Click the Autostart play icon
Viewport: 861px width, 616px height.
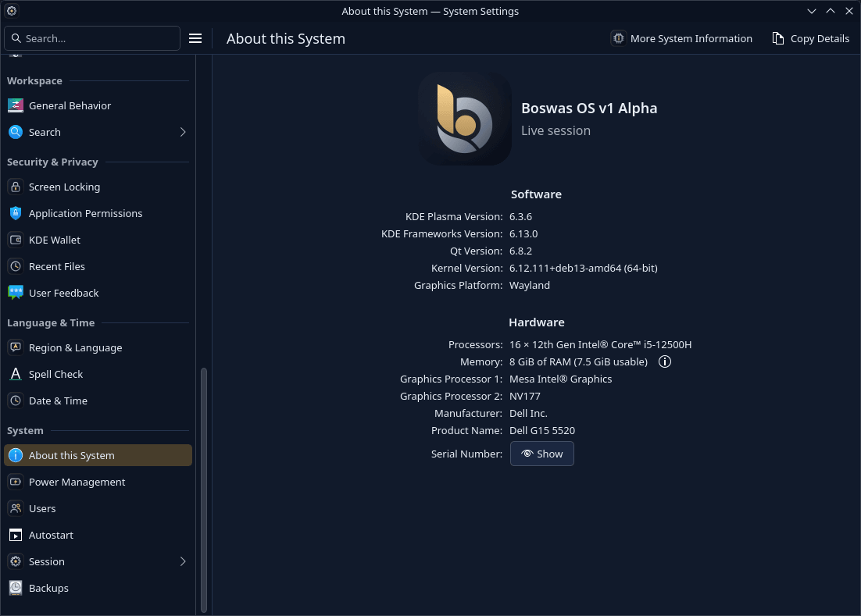pyautogui.click(x=16, y=535)
